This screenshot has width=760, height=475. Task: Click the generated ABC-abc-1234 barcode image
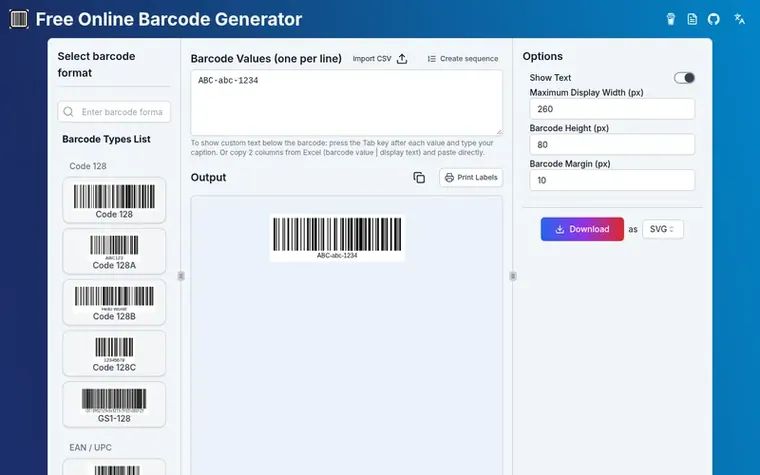click(337, 238)
